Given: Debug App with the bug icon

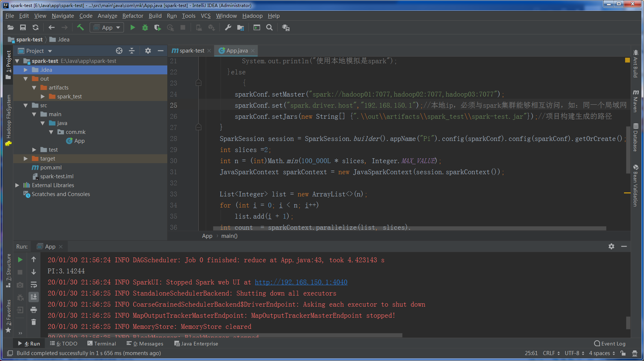Looking at the screenshot, I should point(145,27).
